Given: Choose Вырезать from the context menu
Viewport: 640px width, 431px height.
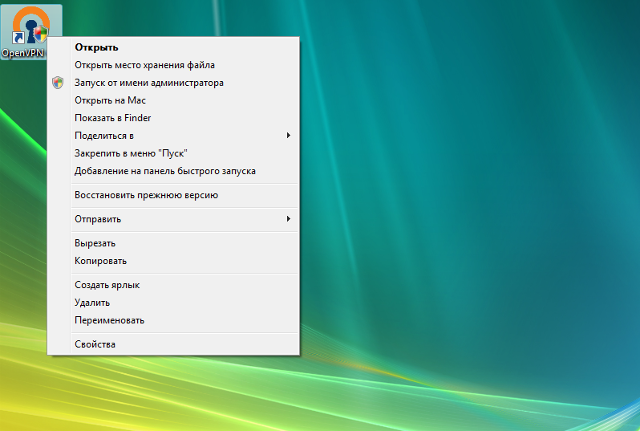Looking at the screenshot, I should click(x=95, y=243).
